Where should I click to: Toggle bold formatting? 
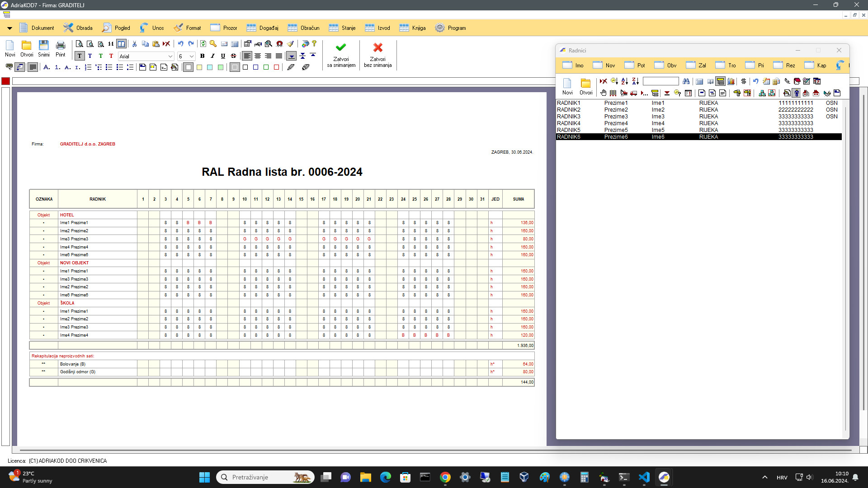click(202, 56)
